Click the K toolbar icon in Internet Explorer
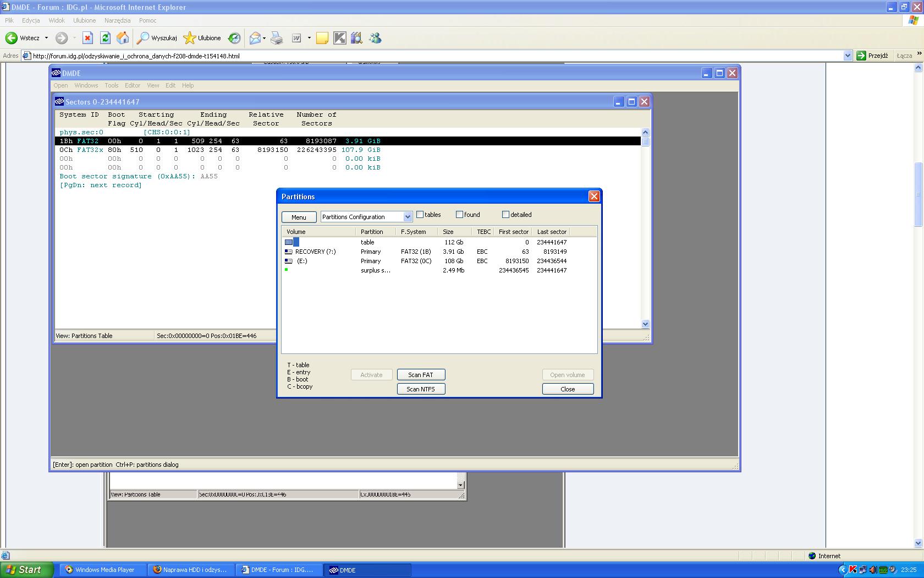 pyautogui.click(x=340, y=38)
